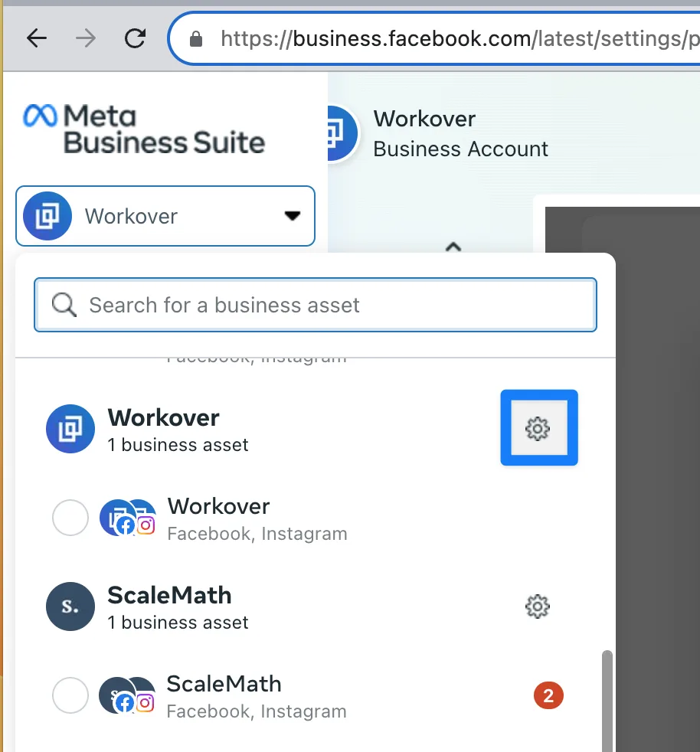This screenshot has height=752, width=700.
Task: Open ScaleMath settings via gear icon
Action: tap(538, 607)
